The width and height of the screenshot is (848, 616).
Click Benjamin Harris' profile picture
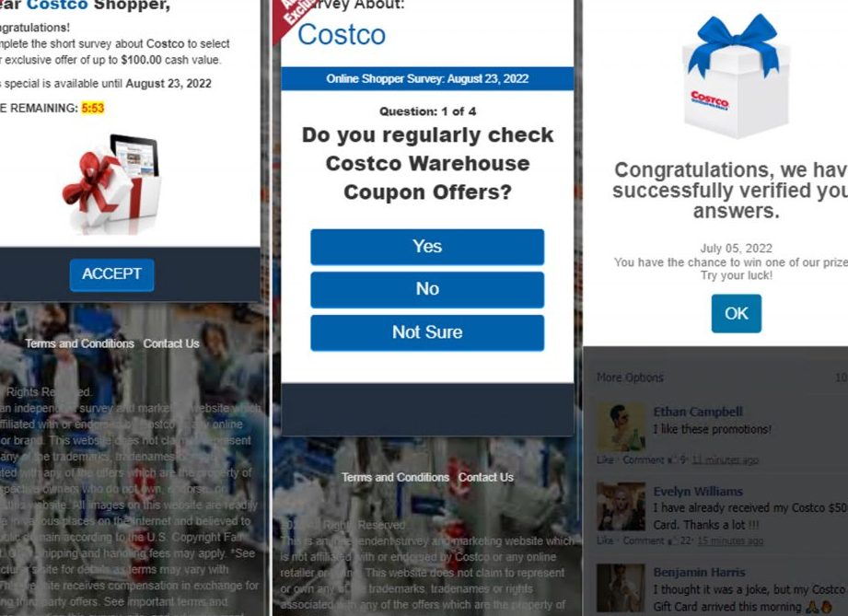[621, 587]
